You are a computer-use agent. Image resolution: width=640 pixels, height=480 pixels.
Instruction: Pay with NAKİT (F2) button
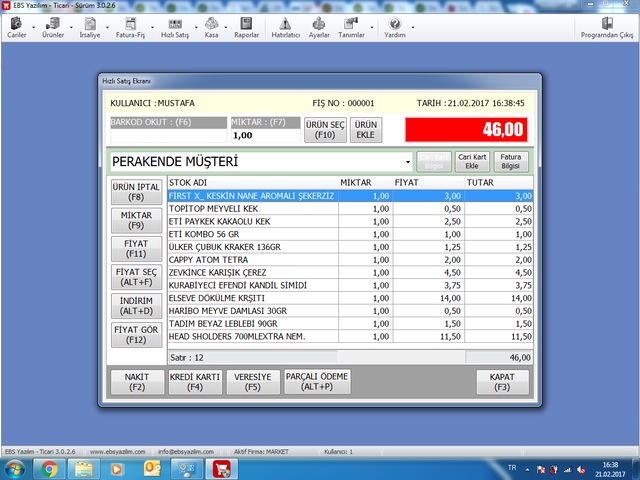pyautogui.click(x=137, y=382)
